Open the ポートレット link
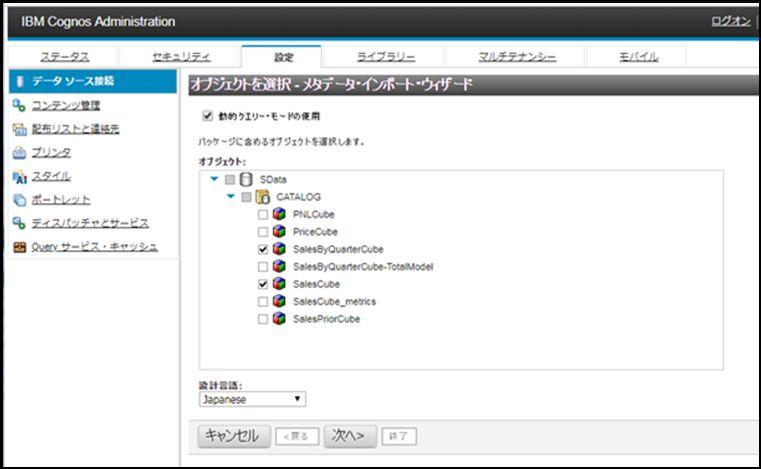This screenshot has height=469, width=761. (61, 200)
